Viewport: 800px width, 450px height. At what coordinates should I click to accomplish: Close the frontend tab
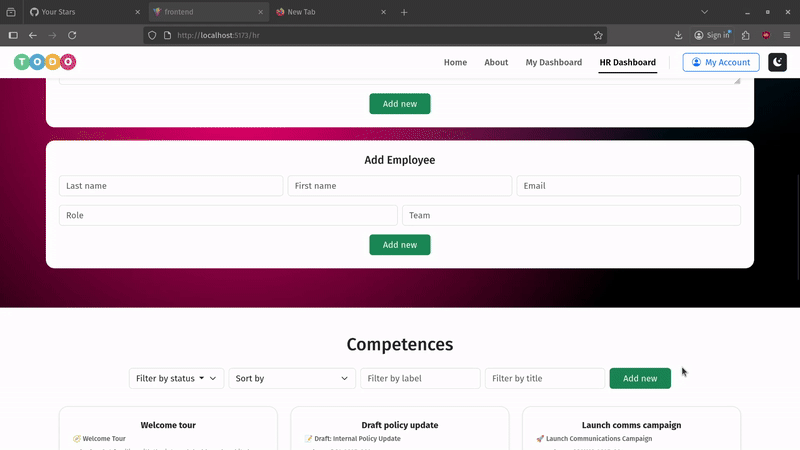[x=260, y=12]
